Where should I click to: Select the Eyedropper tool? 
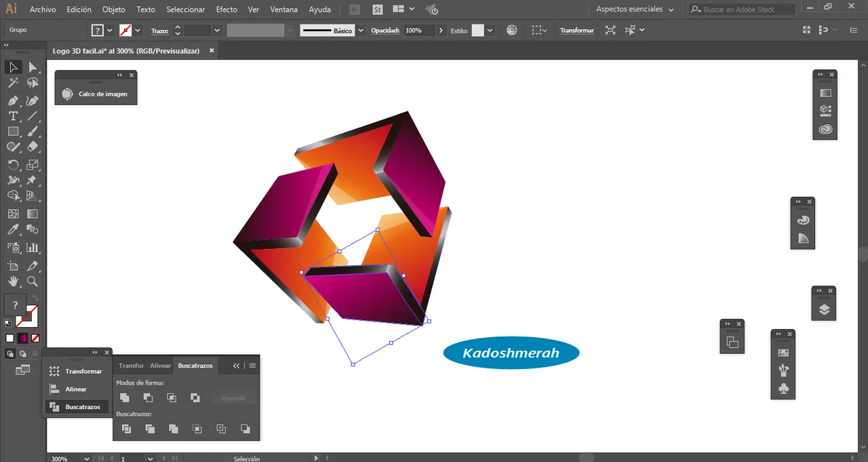coord(13,230)
